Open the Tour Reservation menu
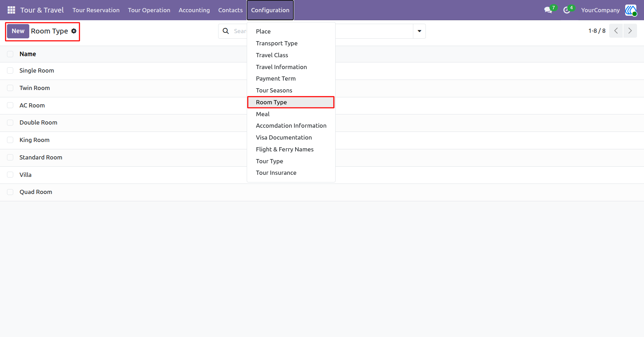 coord(96,10)
